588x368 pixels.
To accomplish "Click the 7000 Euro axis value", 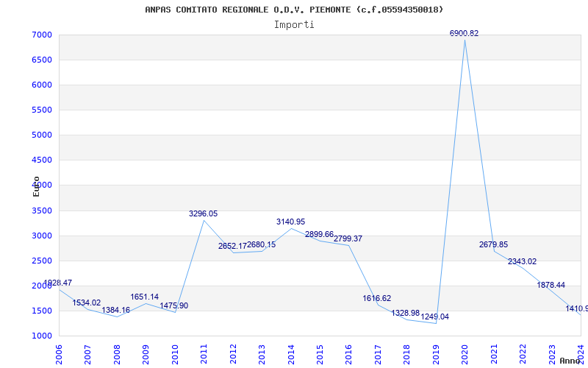I will pos(42,35).
